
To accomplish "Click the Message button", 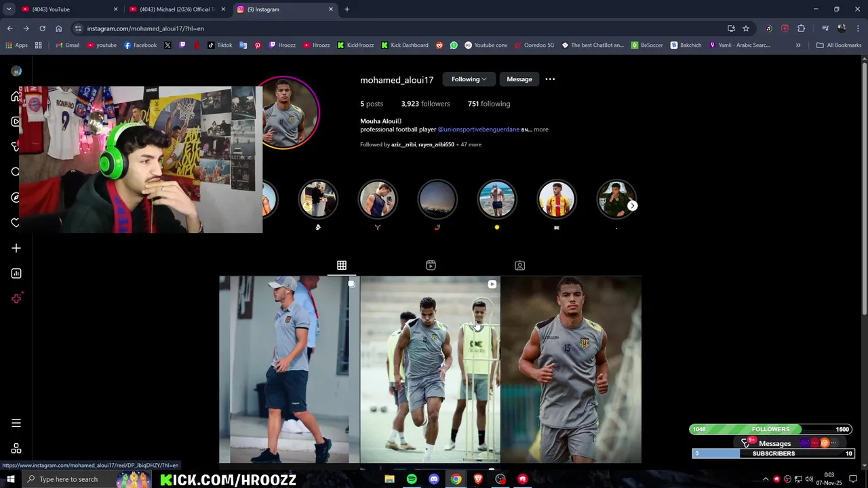I will click(x=519, y=79).
